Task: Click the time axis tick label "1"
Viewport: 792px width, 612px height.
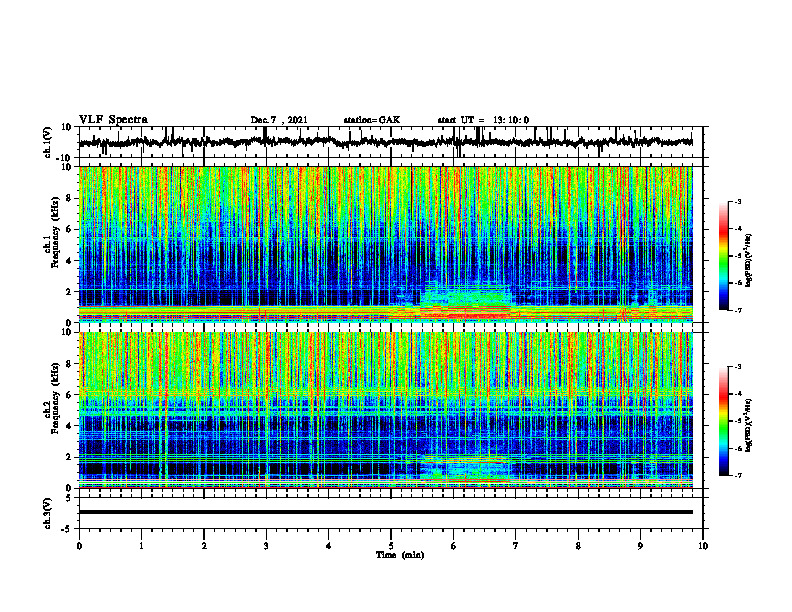Action: pos(141,546)
